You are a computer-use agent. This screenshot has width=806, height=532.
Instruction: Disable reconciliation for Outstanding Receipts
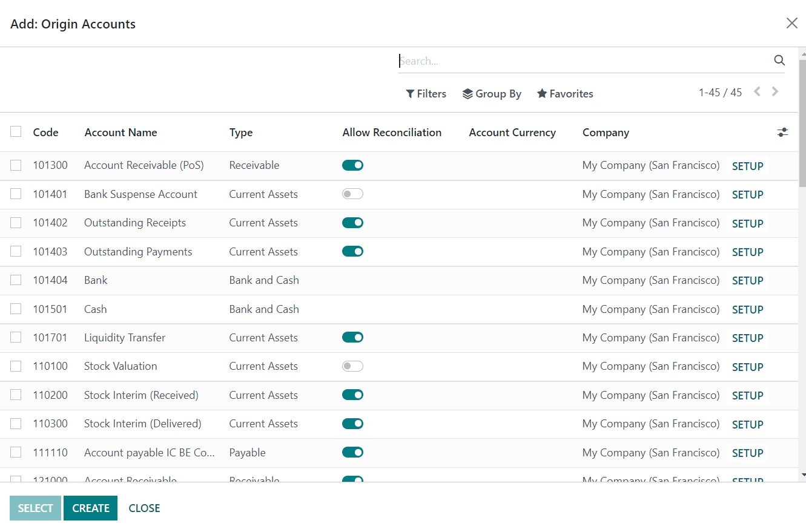click(352, 223)
